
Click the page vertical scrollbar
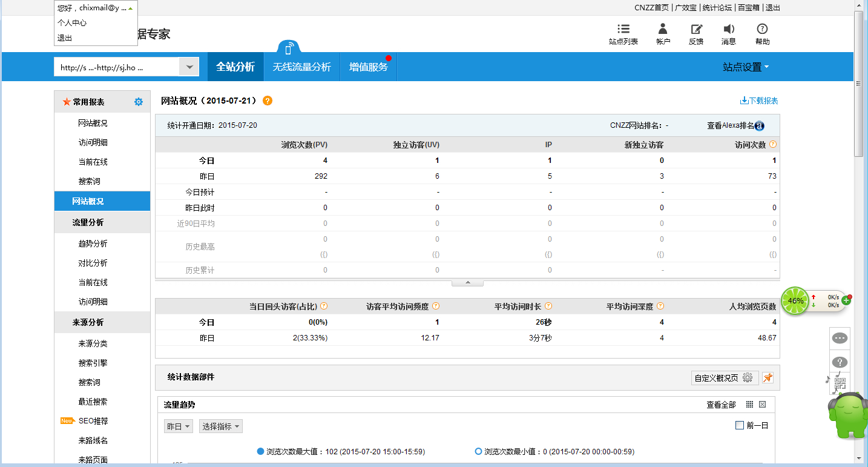coord(858,85)
